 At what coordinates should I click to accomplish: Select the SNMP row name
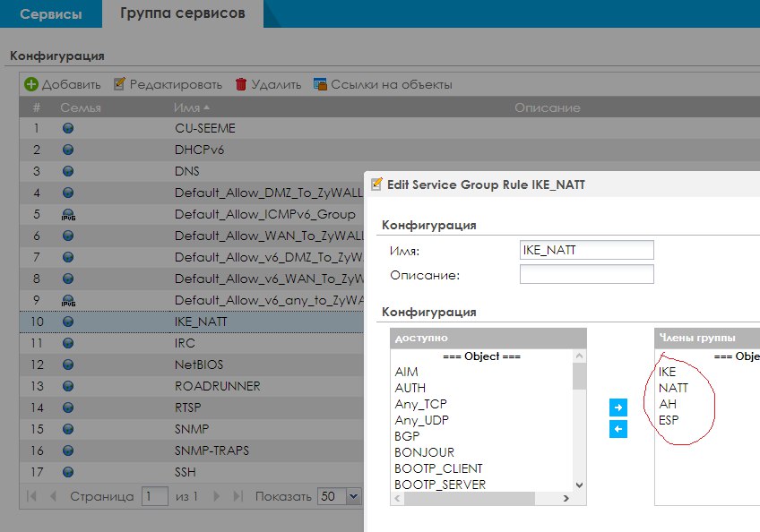pyautogui.click(x=192, y=429)
